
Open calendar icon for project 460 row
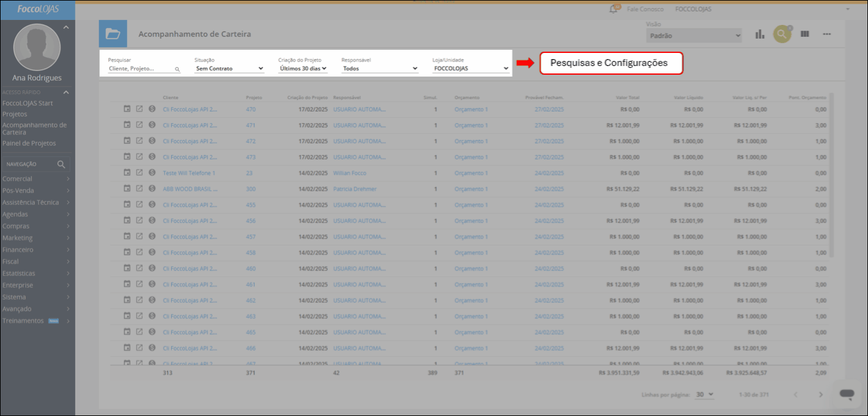pyautogui.click(x=127, y=268)
